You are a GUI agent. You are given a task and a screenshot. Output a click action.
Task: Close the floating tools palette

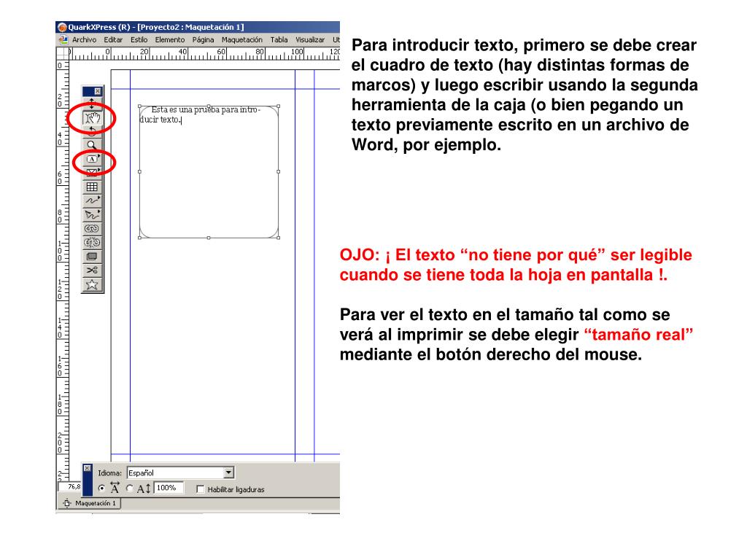(98, 91)
